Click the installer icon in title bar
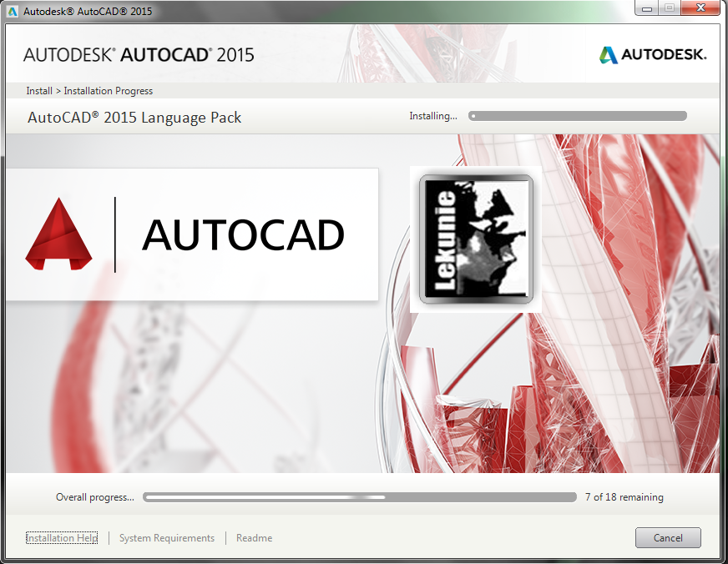 pyautogui.click(x=13, y=11)
